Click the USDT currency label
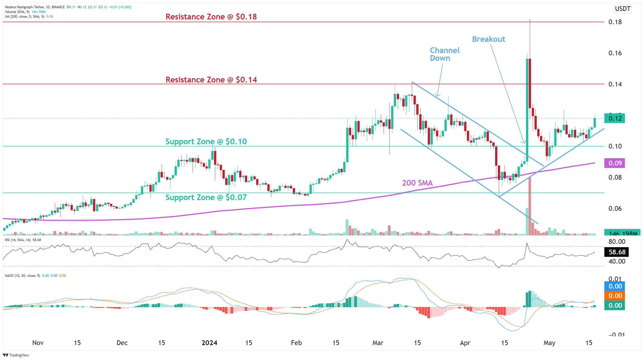 [623, 9]
